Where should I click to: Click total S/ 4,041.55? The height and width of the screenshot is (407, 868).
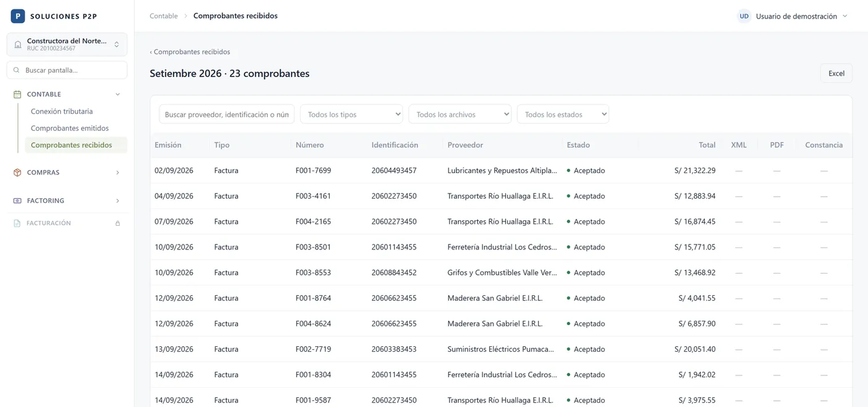697,298
